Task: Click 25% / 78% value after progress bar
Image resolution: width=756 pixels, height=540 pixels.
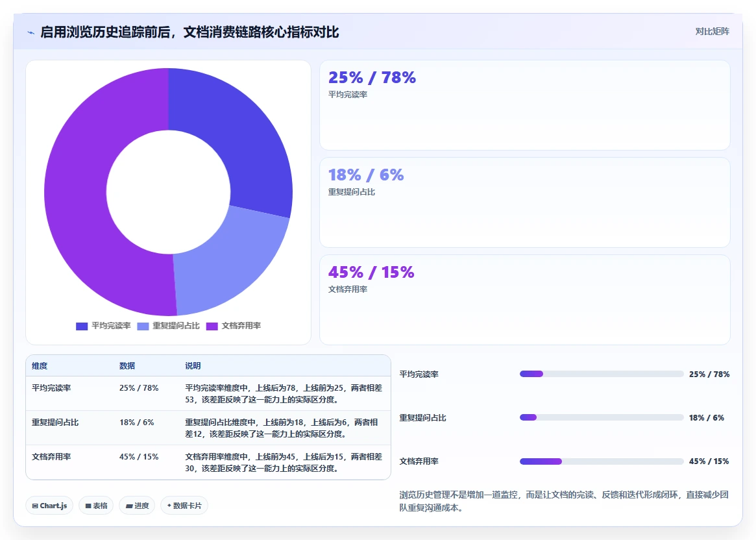Action: tap(709, 374)
